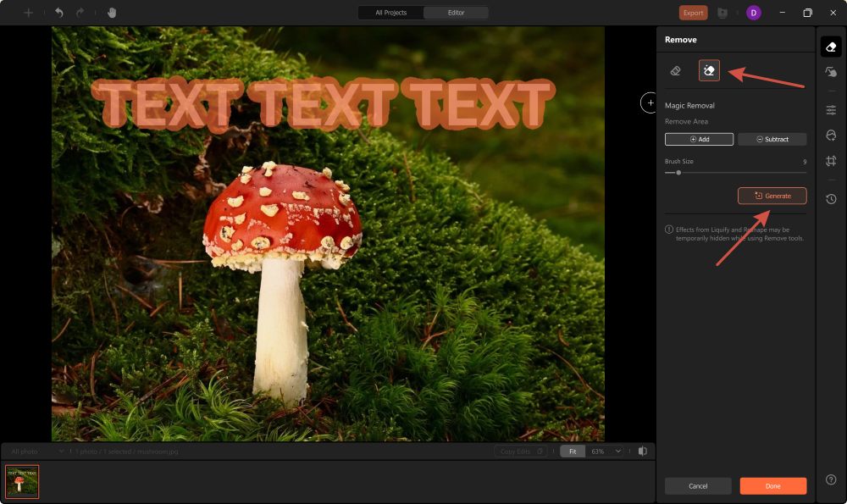Expand the Copy Edits options arrow
The image size is (847, 504).
click(539, 451)
